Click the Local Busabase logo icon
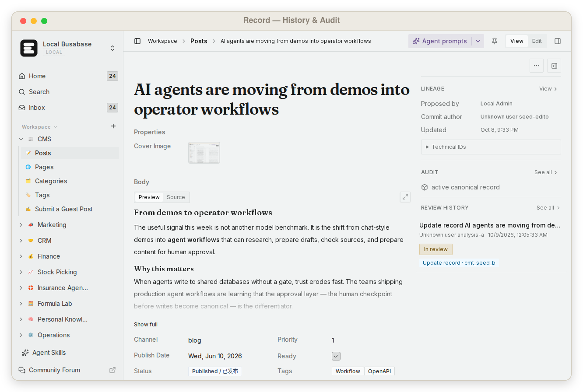The image size is (583, 392). [29, 48]
